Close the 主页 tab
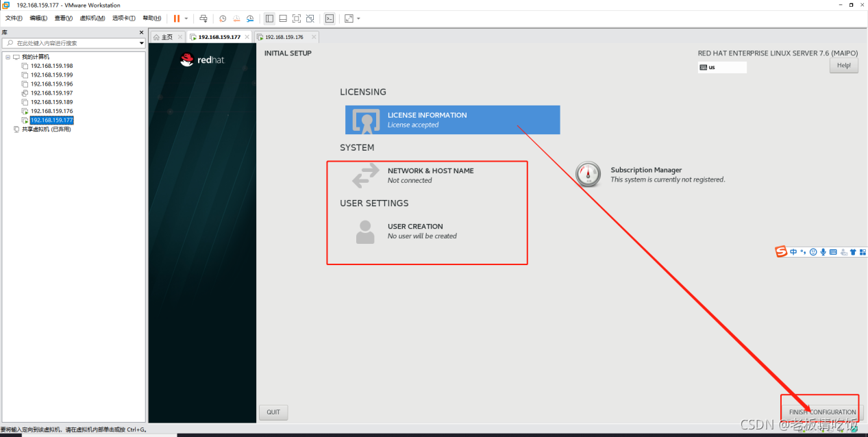Viewport: 868px width, 437px height. (180, 37)
